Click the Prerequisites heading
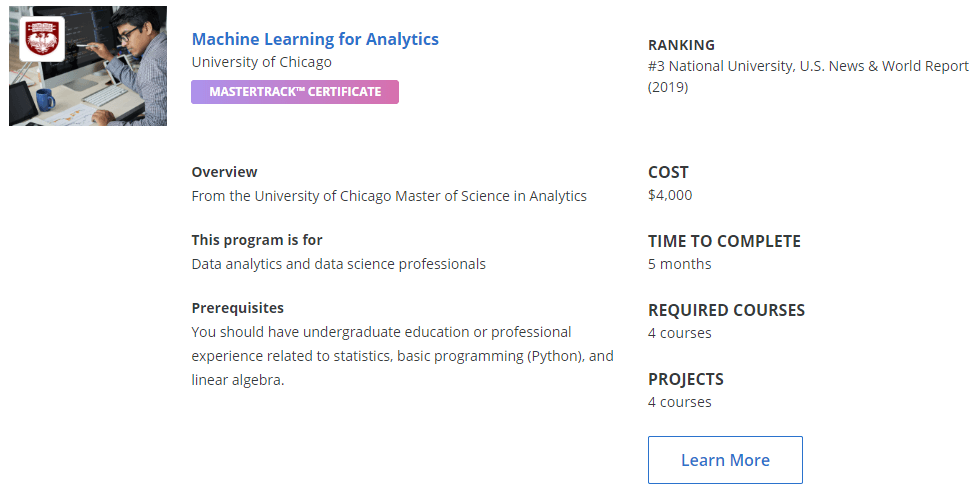 coord(238,308)
